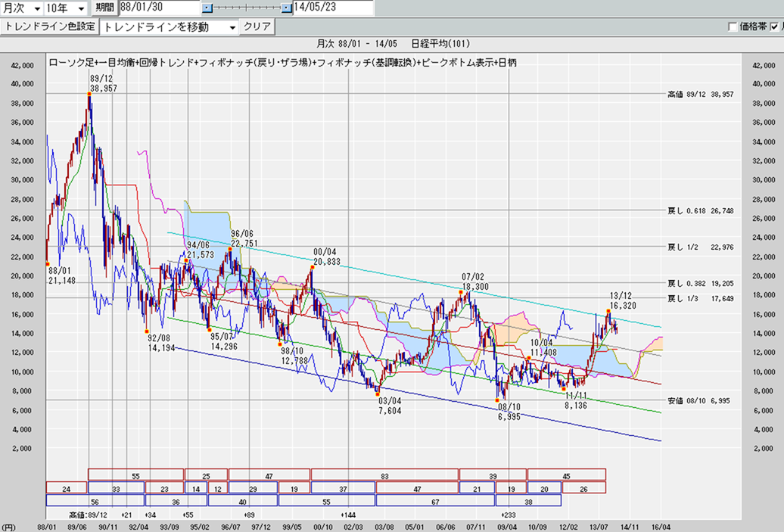This screenshot has height=532, width=784.
Task: Select the 96/06 22,751 peak label
Action: point(244,238)
